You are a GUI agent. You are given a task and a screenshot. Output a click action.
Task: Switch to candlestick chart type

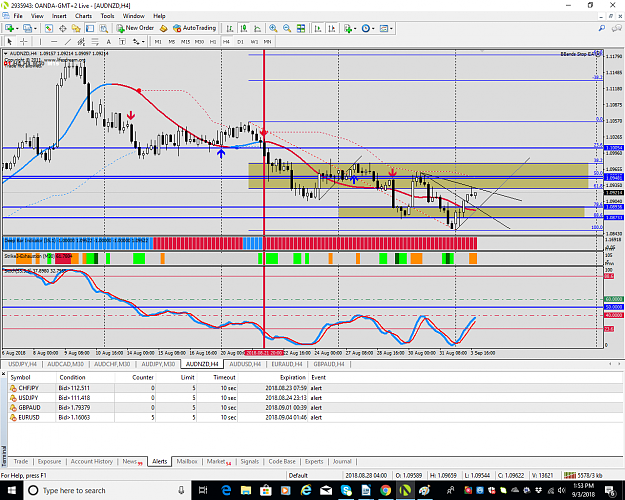(244, 28)
